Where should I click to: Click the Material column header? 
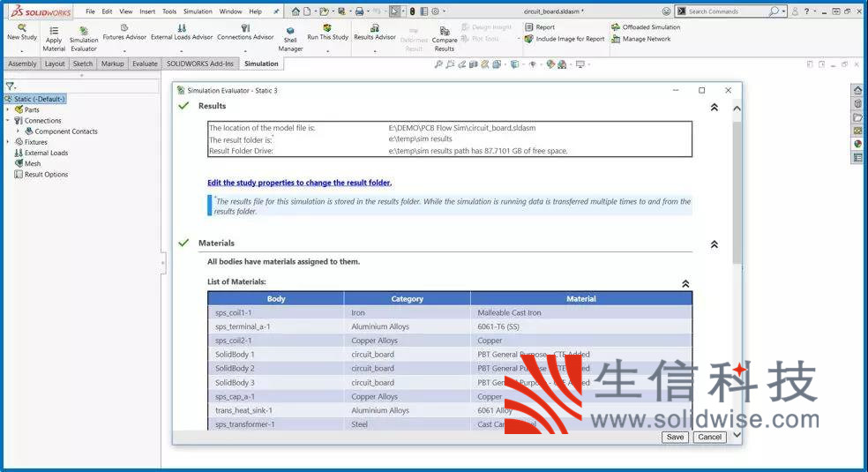(x=581, y=299)
